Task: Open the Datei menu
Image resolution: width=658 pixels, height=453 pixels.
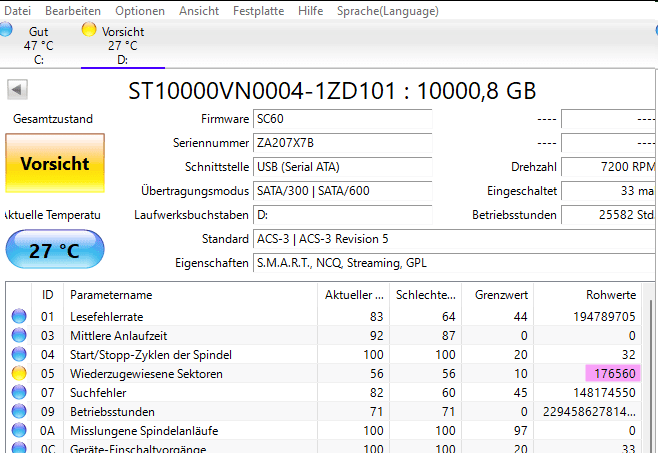Action: [18, 11]
